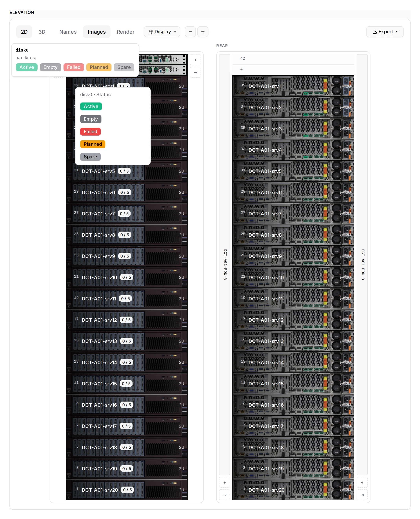Select the Render display mode
Screen dimensions: 420x519
coord(126,32)
